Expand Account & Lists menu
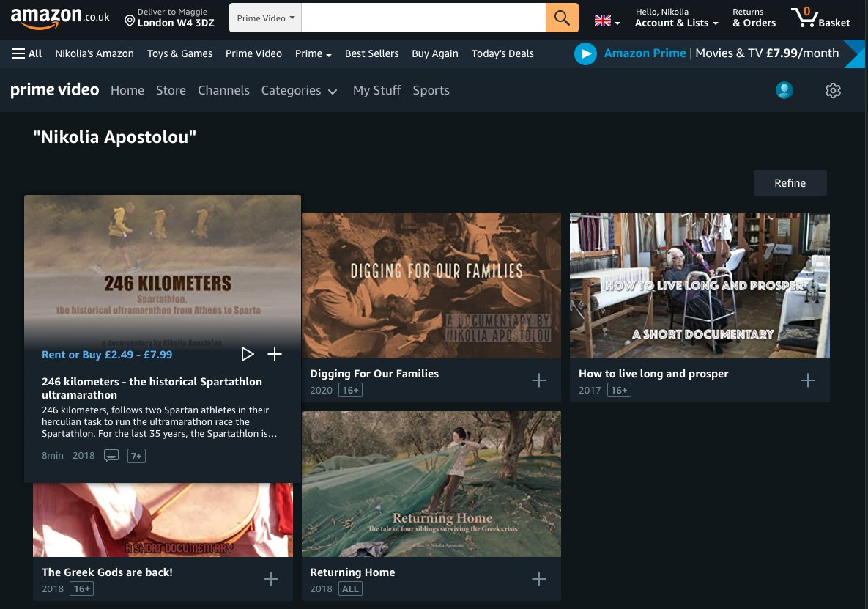The width and height of the screenshot is (868, 609). [x=677, y=18]
